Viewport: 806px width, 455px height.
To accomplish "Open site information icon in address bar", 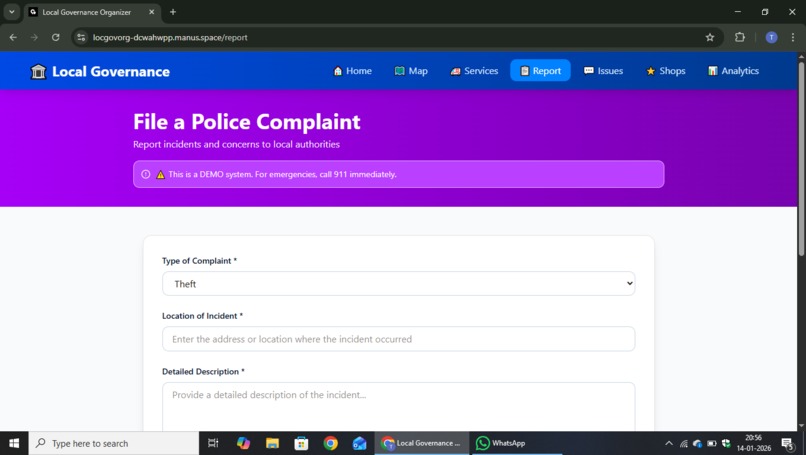I will click(81, 38).
